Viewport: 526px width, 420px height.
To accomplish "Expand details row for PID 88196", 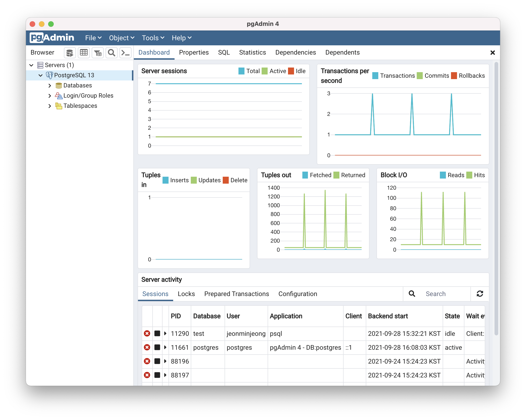I will tap(165, 361).
